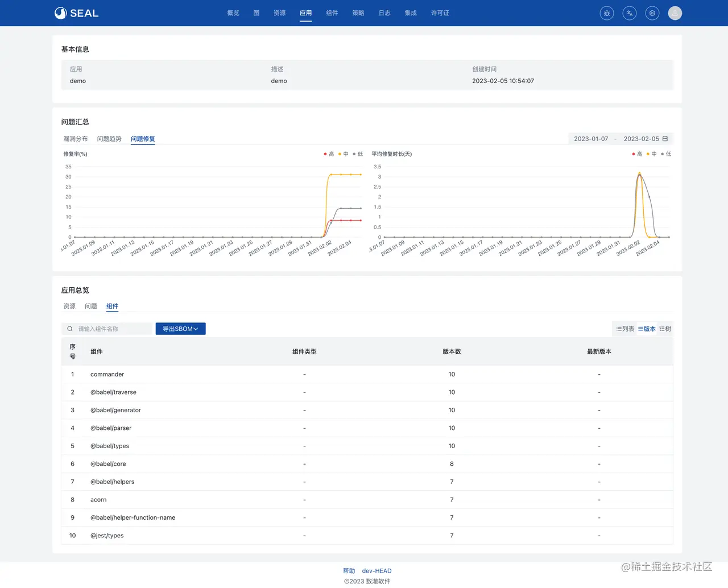Screen dimensions: 728x588
Task: Open 许可证 in top navigation
Action: [440, 13]
